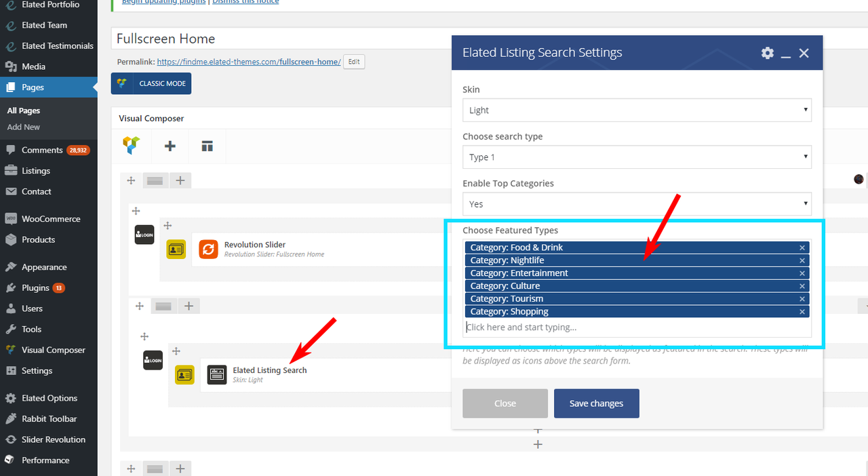Remove Category: Food & Drink tag

[802, 247]
